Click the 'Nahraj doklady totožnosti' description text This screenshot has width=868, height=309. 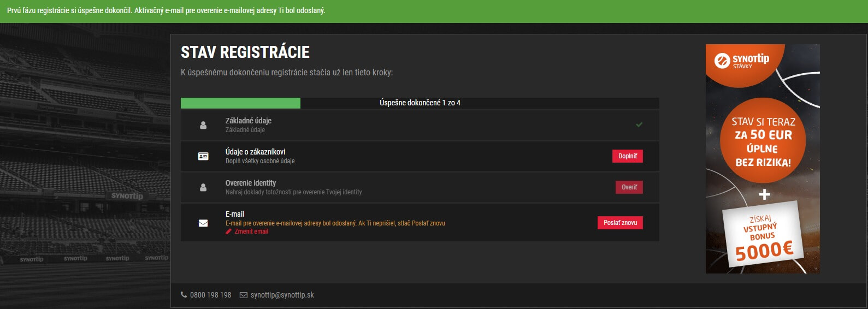click(x=294, y=192)
